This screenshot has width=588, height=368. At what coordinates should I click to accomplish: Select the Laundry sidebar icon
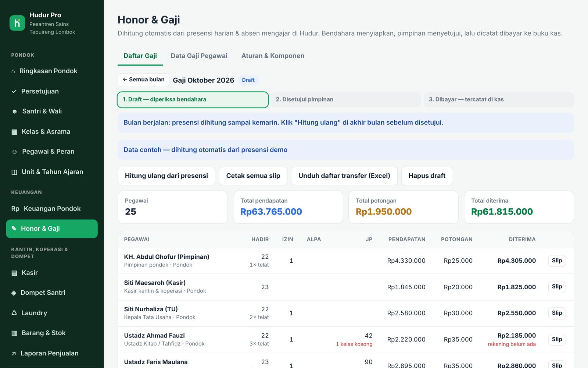pos(14,313)
